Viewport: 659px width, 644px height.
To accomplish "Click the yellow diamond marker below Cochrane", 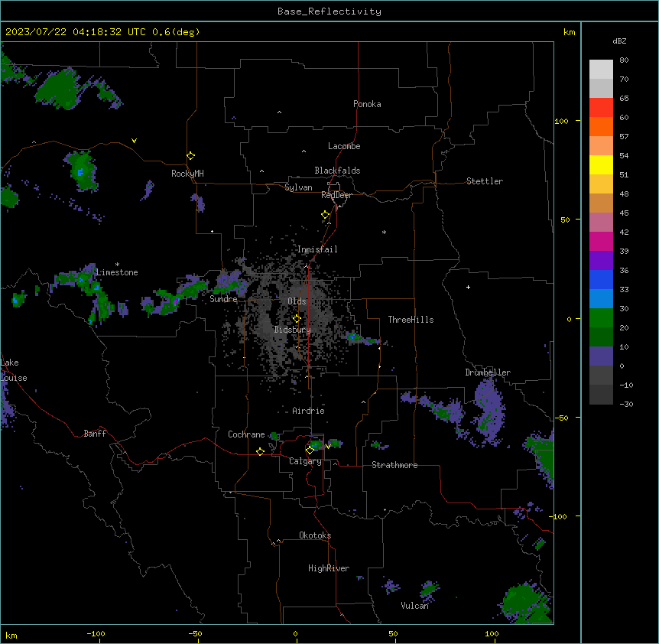I will click(260, 451).
